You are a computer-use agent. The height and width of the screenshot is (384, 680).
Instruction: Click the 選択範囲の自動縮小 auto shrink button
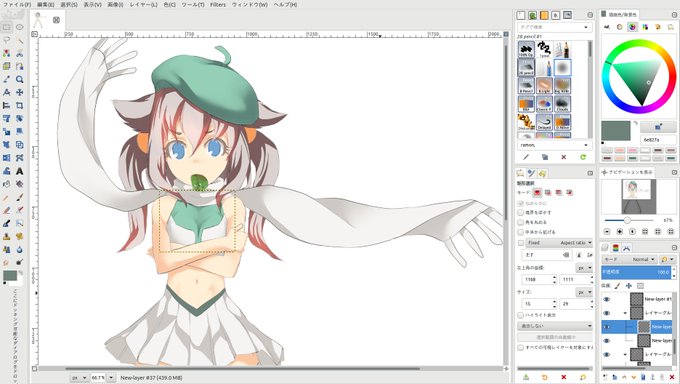pyautogui.click(x=555, y=337)
